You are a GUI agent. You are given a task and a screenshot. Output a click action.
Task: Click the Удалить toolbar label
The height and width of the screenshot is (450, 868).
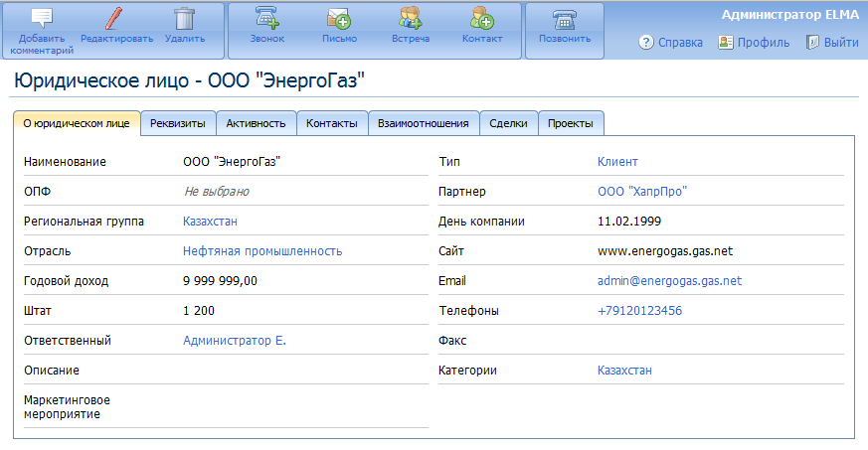point(184,39)
